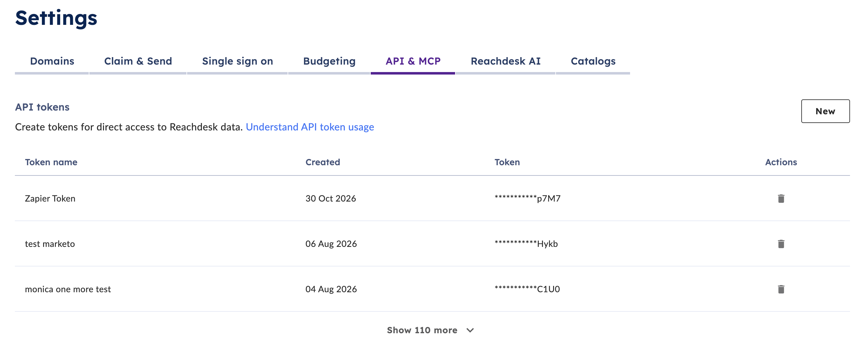Create a New API token
Image resolution: width=868 pixels, height=359 pixels.
point(825,111)
